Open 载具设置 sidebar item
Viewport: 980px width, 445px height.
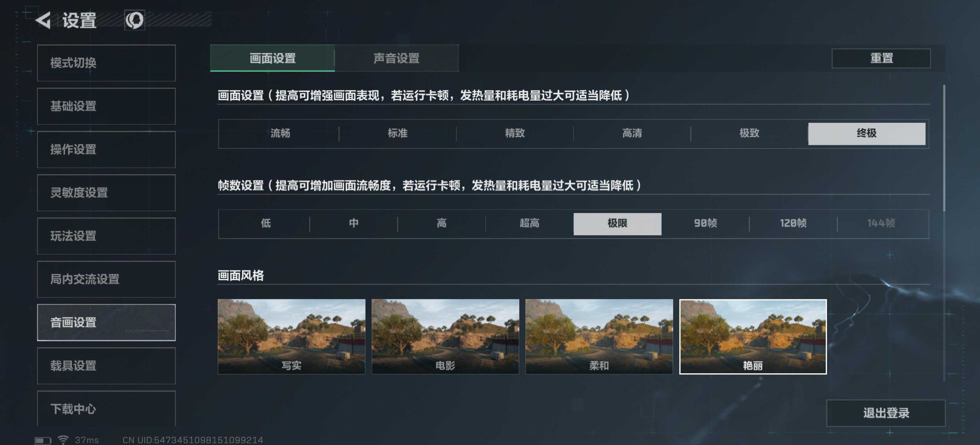tap(106, 366)
